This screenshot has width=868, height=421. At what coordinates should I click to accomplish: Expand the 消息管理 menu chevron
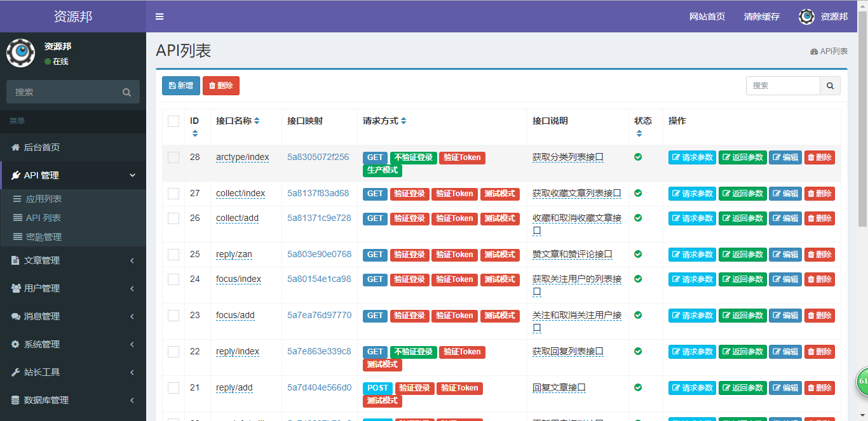click(x=132, y=316)
